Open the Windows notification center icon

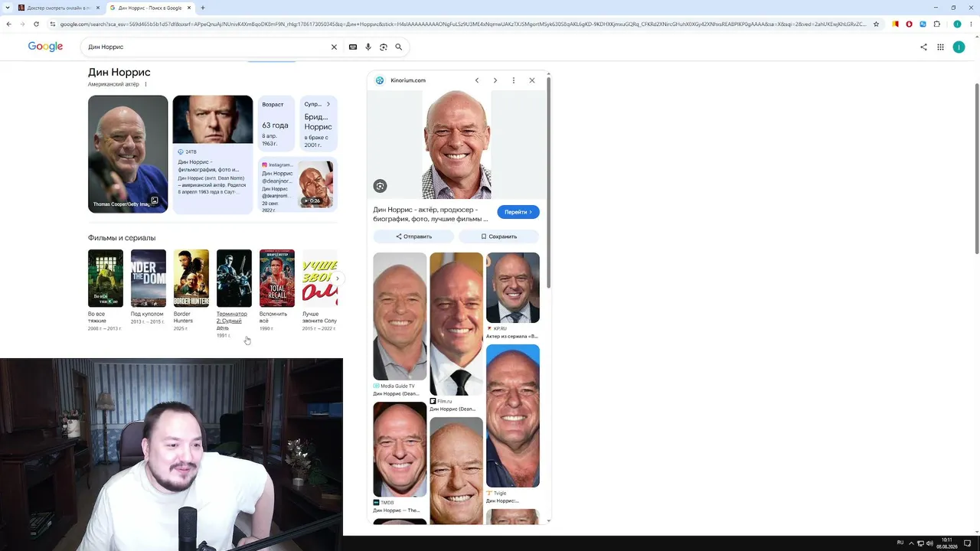[967, 543]
